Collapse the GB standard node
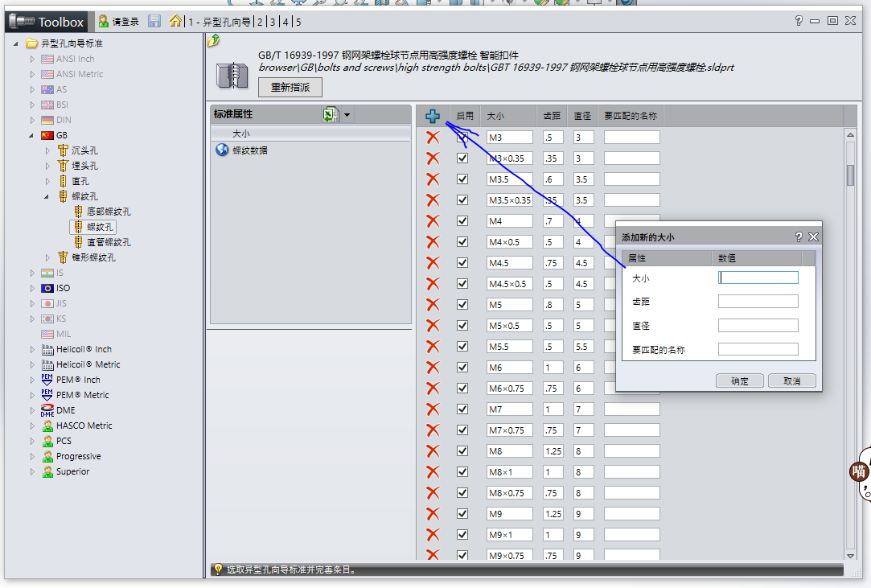 pyautogui.click(x=31, y=135)
